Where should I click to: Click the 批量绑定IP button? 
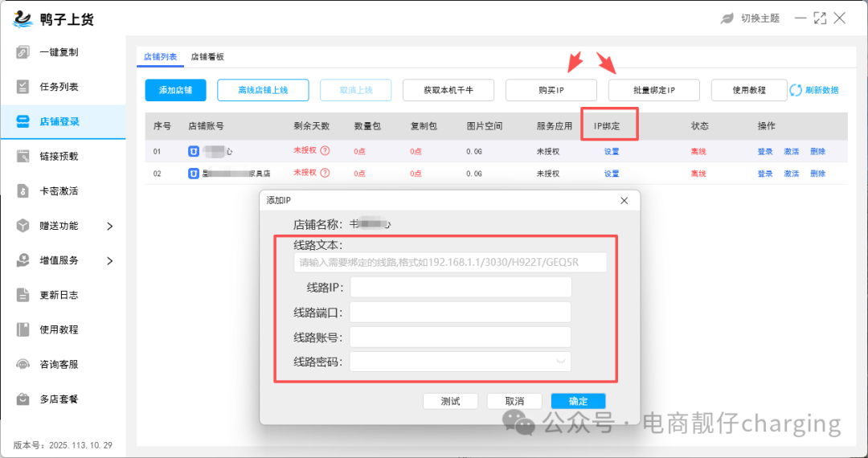click(x=654, y=90)
